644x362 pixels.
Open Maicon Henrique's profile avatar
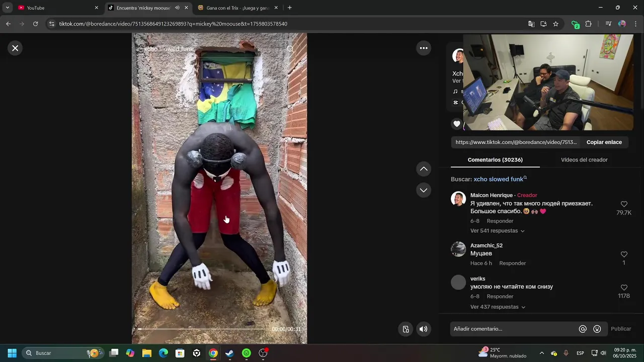458,199
